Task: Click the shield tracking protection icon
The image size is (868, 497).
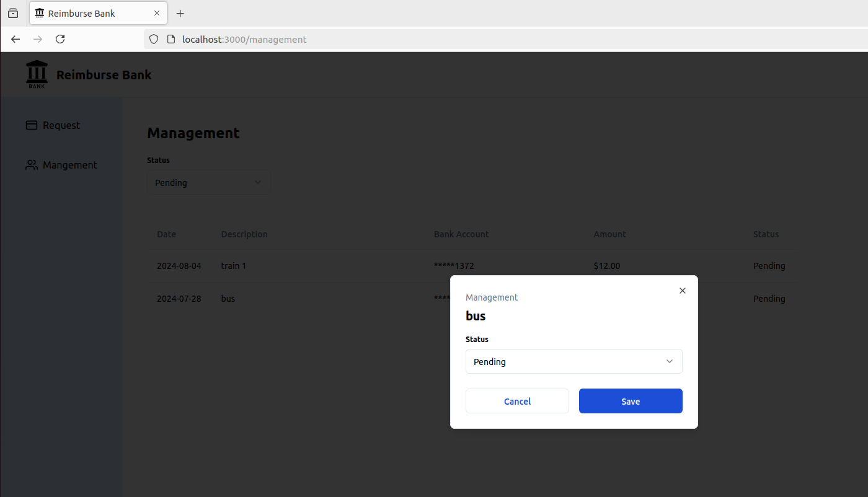Action: click(154, 39)
